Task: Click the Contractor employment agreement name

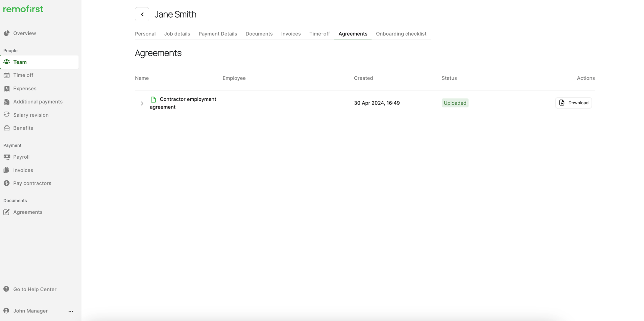Action: [183, 103]
